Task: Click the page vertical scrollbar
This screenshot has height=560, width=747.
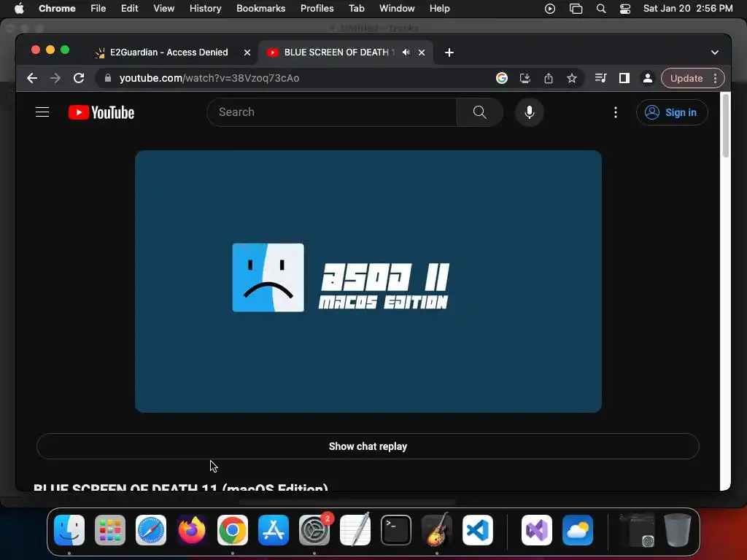Action: click(x=726, y=125)
